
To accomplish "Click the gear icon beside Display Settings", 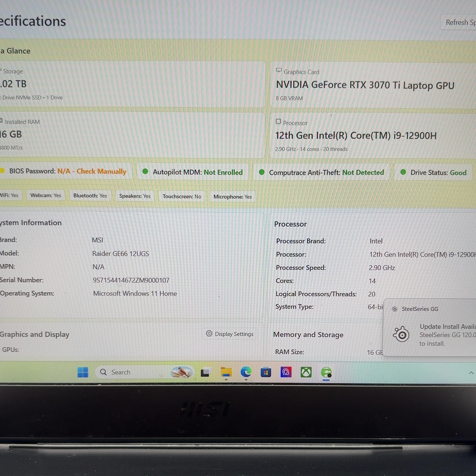I will [209, 334].
